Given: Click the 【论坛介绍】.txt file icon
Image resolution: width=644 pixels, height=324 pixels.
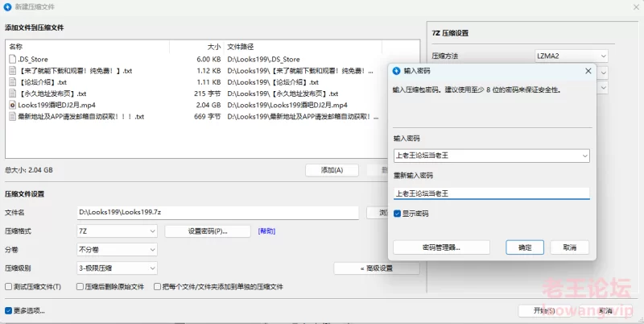Looking at the screenshot, I should point(12,82).
